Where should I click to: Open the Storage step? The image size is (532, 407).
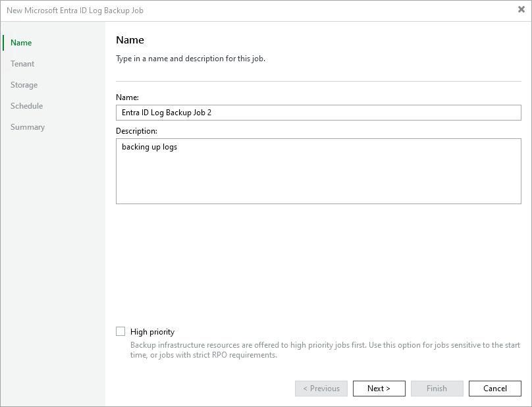pyautogui.click(x=24, y=85)
